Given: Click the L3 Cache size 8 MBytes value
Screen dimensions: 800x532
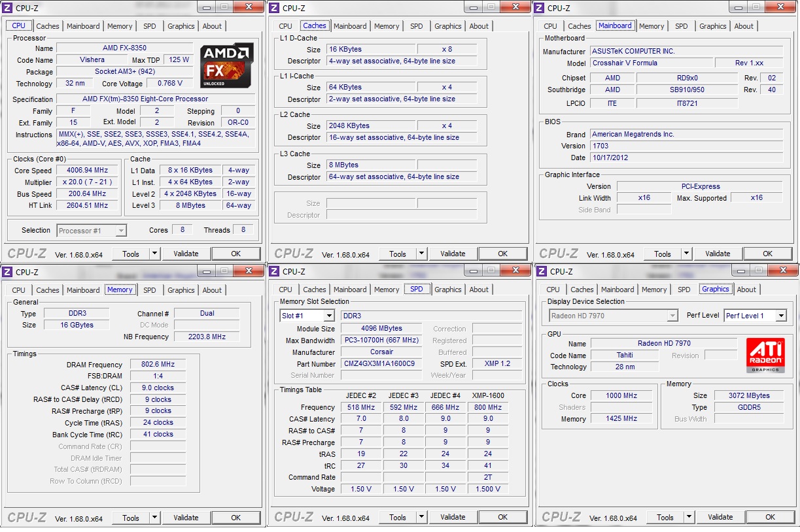Looking at the screenshot, I should pyautogui.click(x=371, y=165).
